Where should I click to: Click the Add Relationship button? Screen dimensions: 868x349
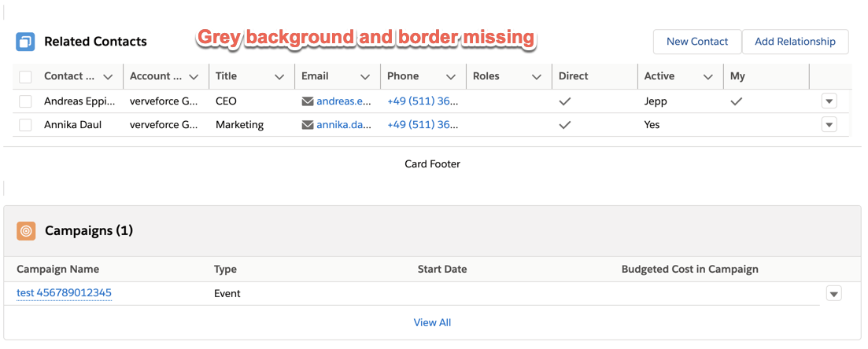point(795,42)
